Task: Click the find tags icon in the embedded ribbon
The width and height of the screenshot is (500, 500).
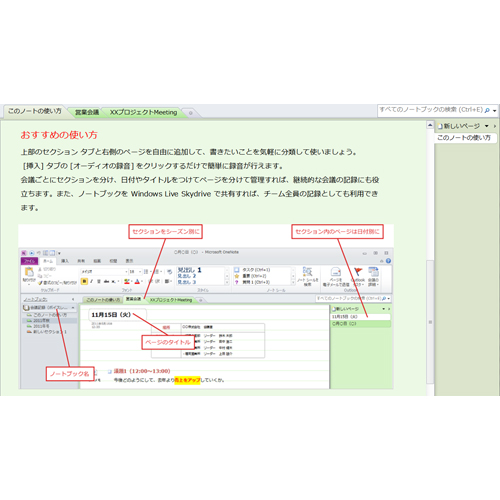Action: coord(307,272)
